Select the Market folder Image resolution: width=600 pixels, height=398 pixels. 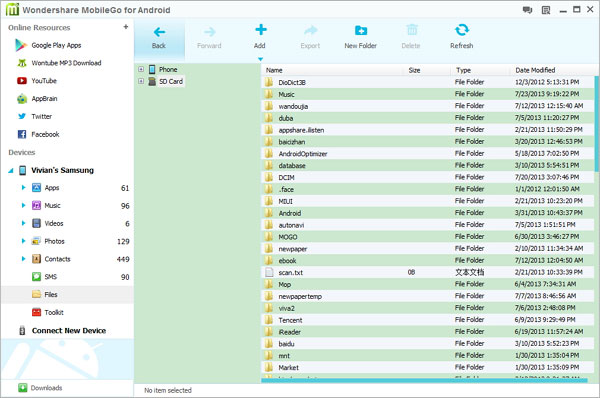(427, 367)
